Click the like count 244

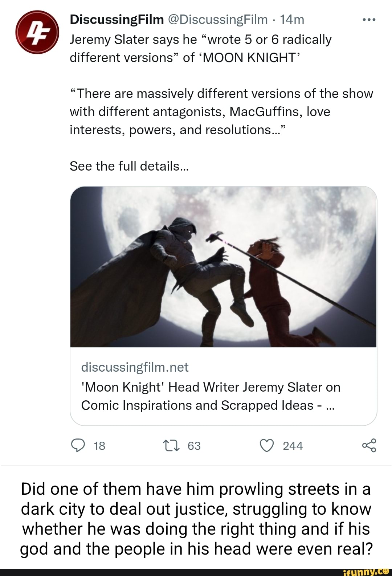pyautogui.click(x=293, y=446)
